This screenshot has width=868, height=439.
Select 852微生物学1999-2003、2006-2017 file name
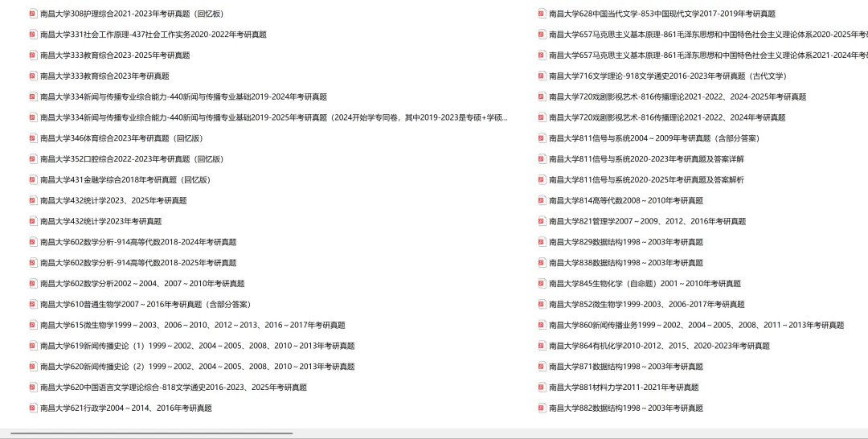[646, 305]
